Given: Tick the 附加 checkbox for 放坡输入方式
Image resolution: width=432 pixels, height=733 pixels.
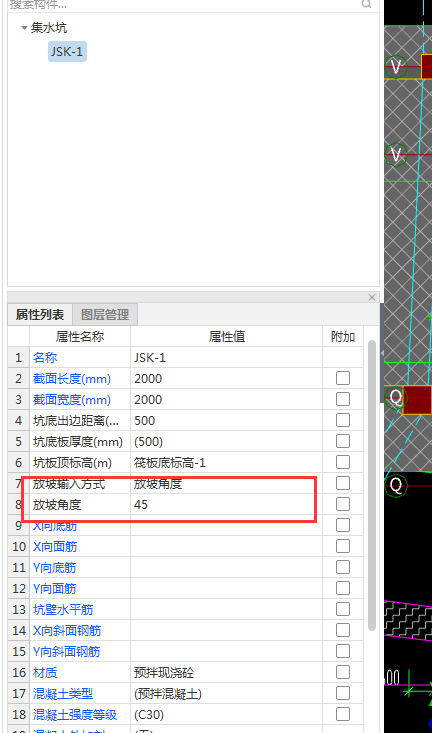Looking at the screenshot, I should pos(343,483).
